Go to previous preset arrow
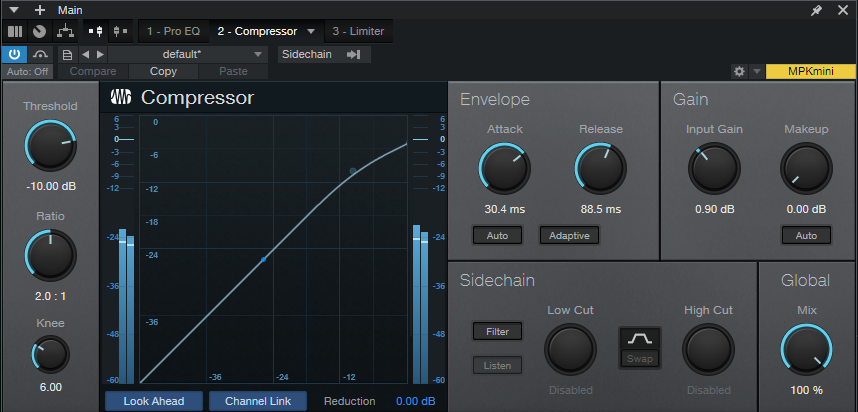The image size is (858, 412). pyautogui.click(x=85, y=54)
